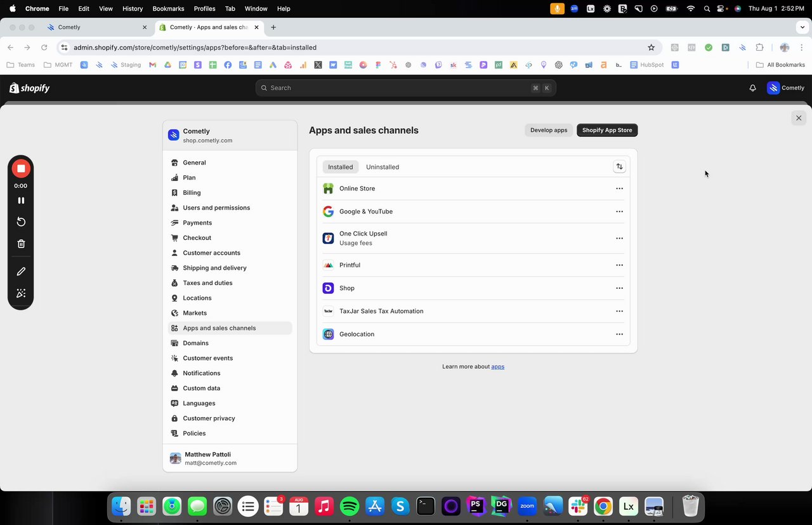Click the Shopify logo
The height and width of the screenshot is (525, 812).
30,88
